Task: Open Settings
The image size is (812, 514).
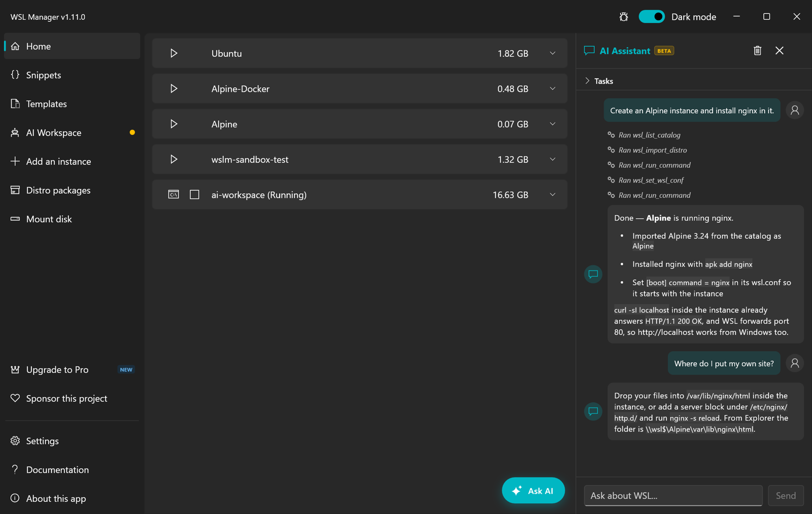Action: pos(72,441)
